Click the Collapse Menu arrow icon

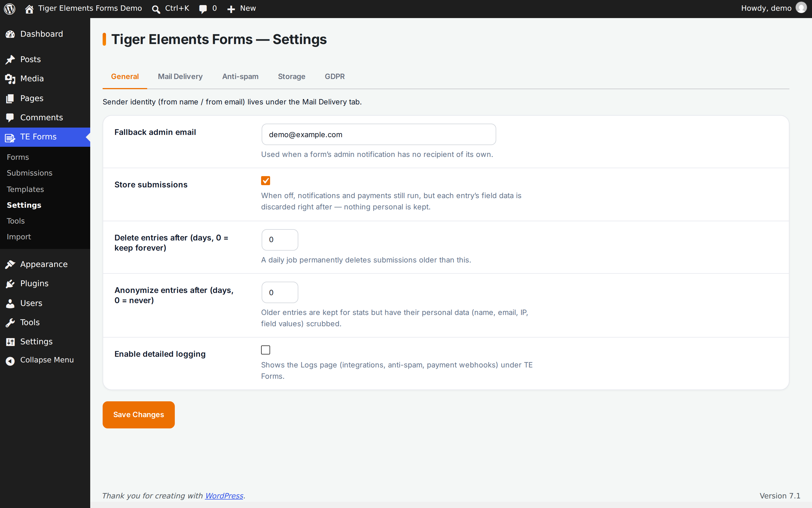[10, 361]
